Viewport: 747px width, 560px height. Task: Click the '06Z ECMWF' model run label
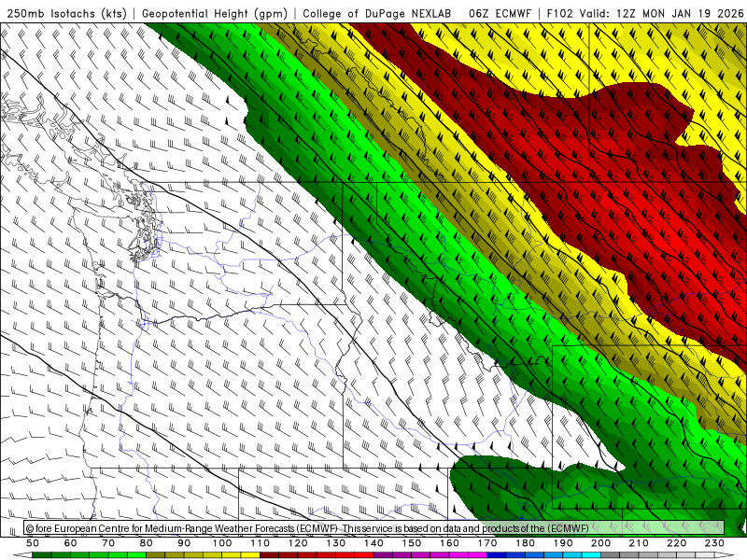tap(500, 13)
